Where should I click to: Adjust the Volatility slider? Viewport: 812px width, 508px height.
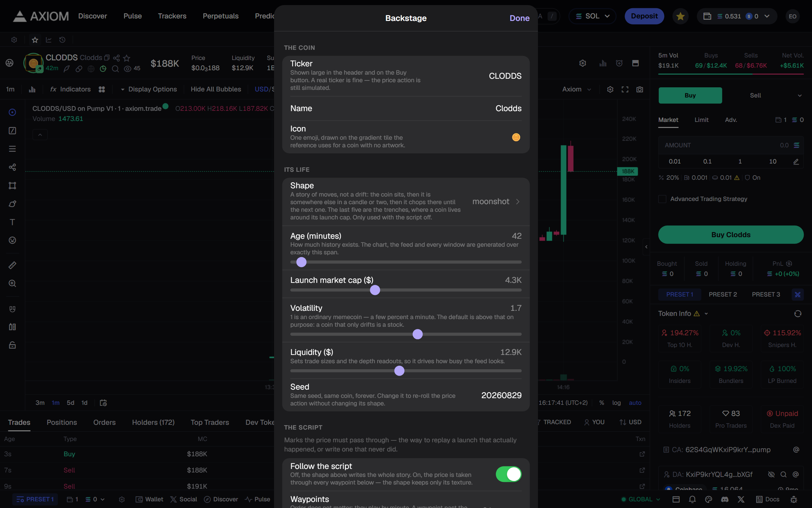406,334
